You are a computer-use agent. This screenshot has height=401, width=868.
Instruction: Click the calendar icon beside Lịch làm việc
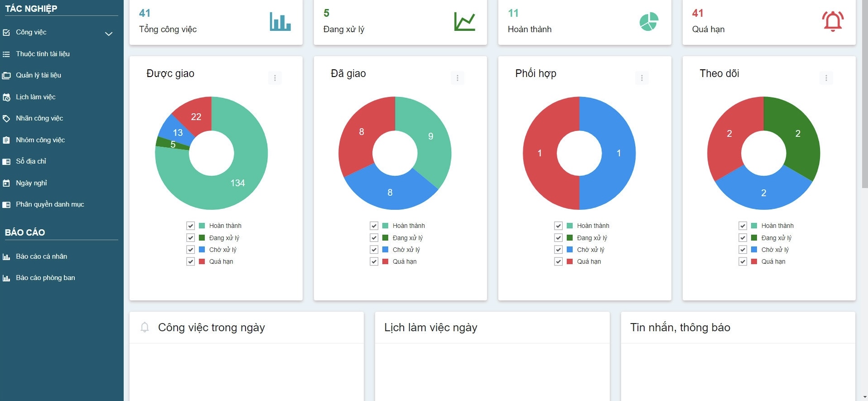point(6,97)
